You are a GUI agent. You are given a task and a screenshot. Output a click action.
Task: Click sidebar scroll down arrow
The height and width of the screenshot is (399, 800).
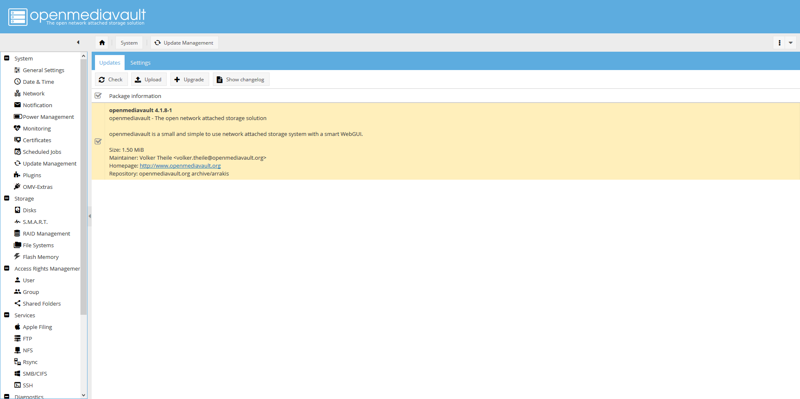(84, 395)
